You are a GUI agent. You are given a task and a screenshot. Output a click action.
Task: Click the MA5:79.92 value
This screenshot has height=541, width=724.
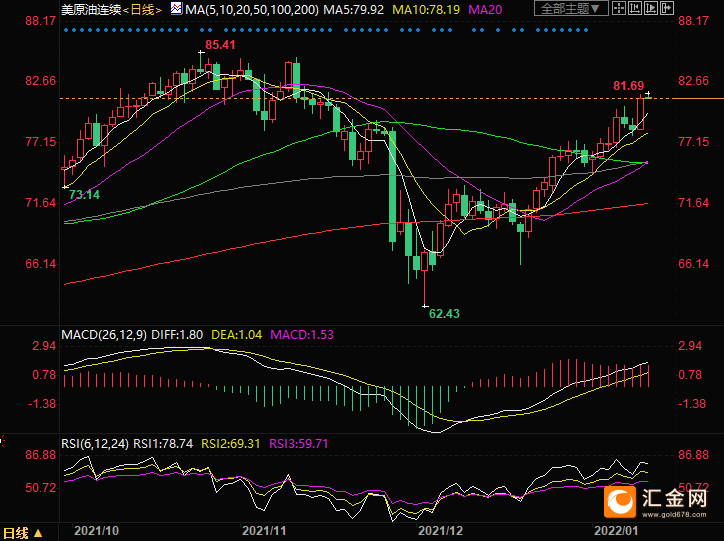pos(353,10)
